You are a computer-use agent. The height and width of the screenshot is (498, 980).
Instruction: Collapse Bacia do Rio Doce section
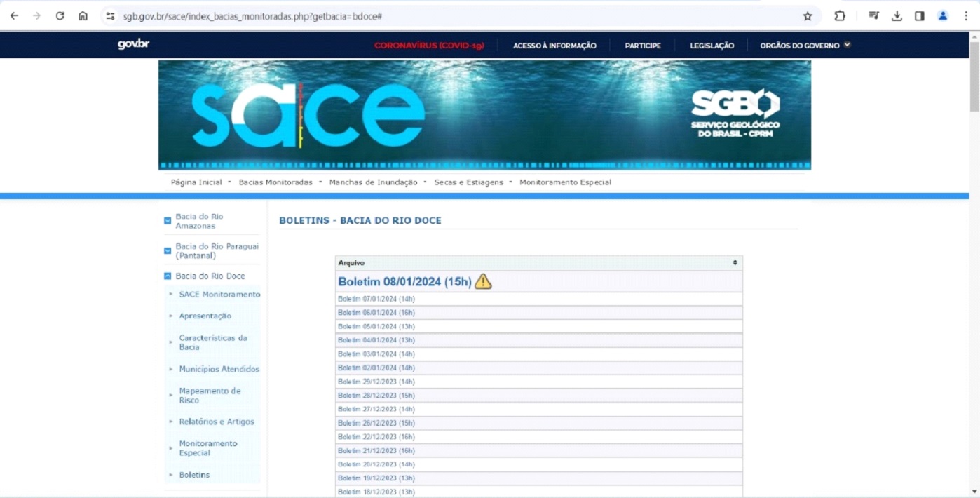tap(168, 276)
